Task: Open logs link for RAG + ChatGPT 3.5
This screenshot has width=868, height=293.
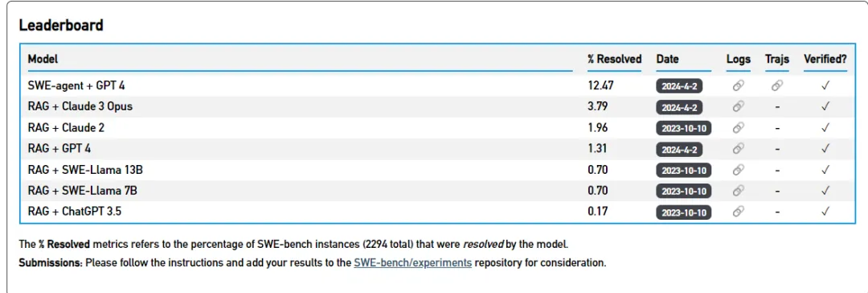Action: coord(738,212)
